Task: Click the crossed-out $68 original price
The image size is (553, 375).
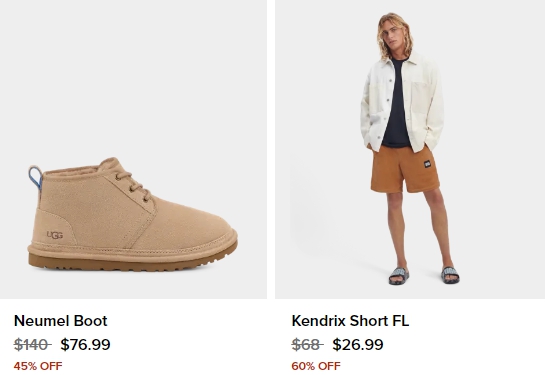Action: pyautogui.click(x=308, y=345)
